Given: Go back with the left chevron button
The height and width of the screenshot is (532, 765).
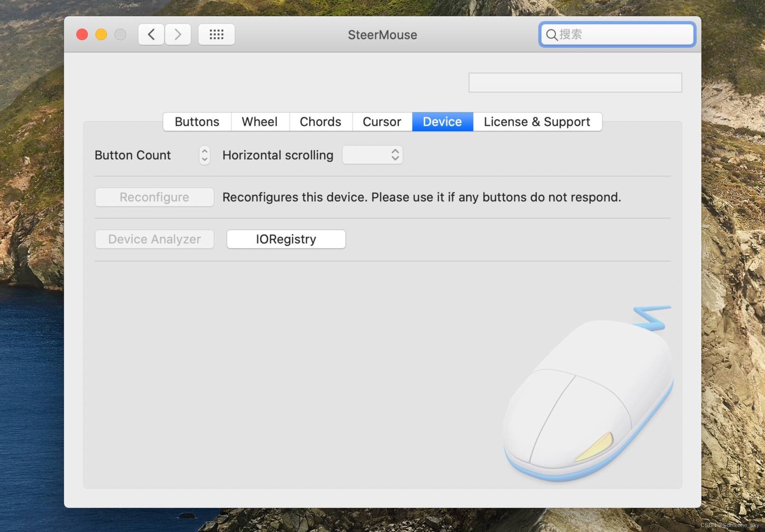Looking at the screenshot, I should click(x=151, y=35).
